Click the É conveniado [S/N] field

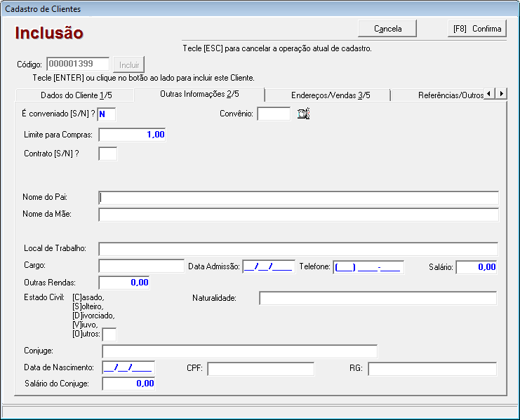click(x=107, y=114)
